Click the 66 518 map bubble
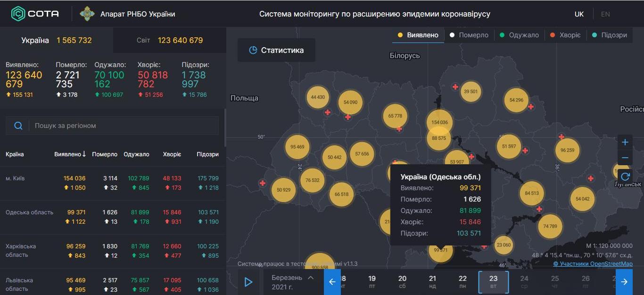The width and height of the screenshot is (644, 295). 341,194
